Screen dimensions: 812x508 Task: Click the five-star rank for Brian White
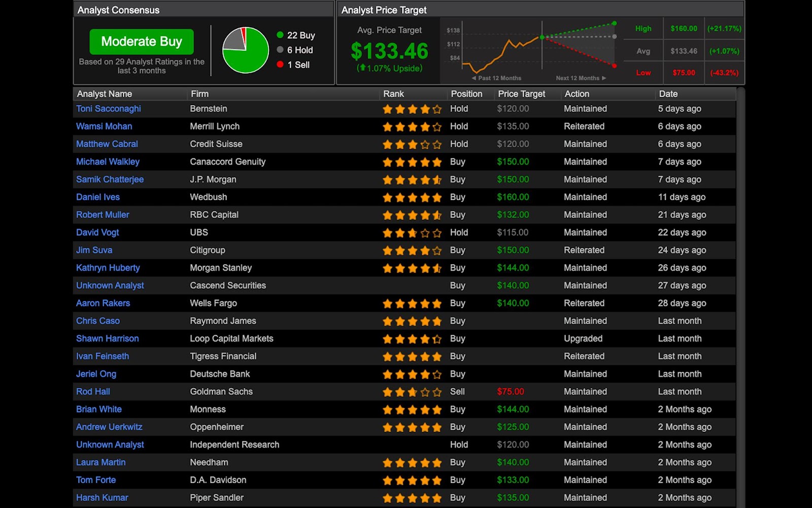(412, 410)
